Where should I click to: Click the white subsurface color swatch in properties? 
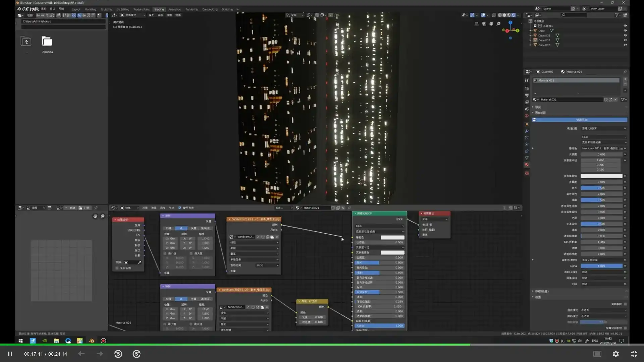[601, 176]
